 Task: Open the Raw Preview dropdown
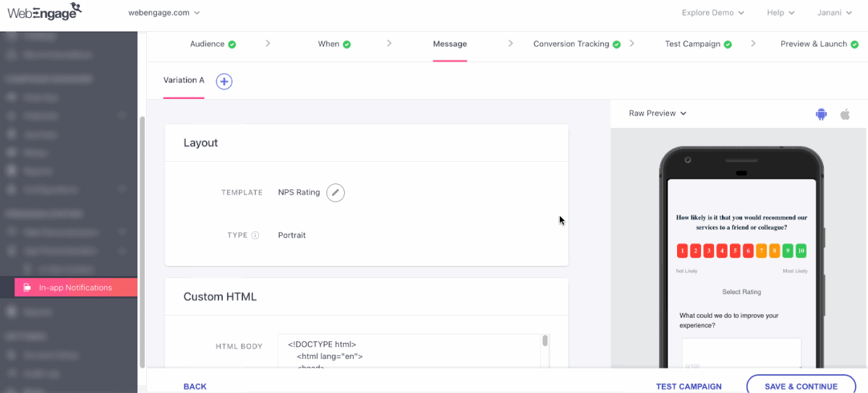point(658,113)
